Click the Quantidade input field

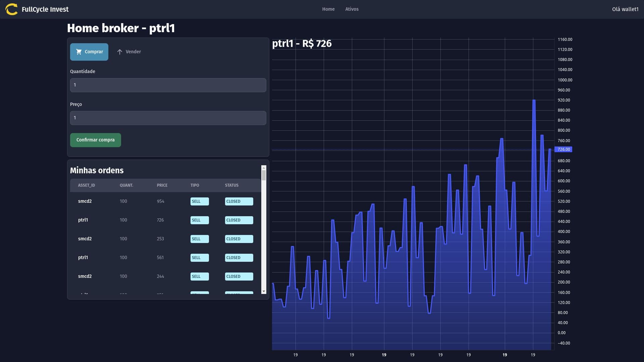tap(168, 85)
